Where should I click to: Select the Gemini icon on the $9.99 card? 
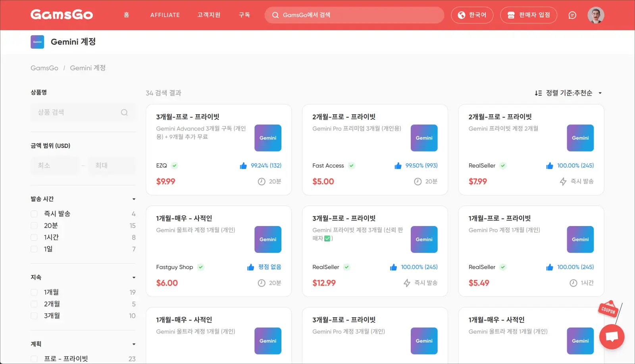tap(267, 138)
